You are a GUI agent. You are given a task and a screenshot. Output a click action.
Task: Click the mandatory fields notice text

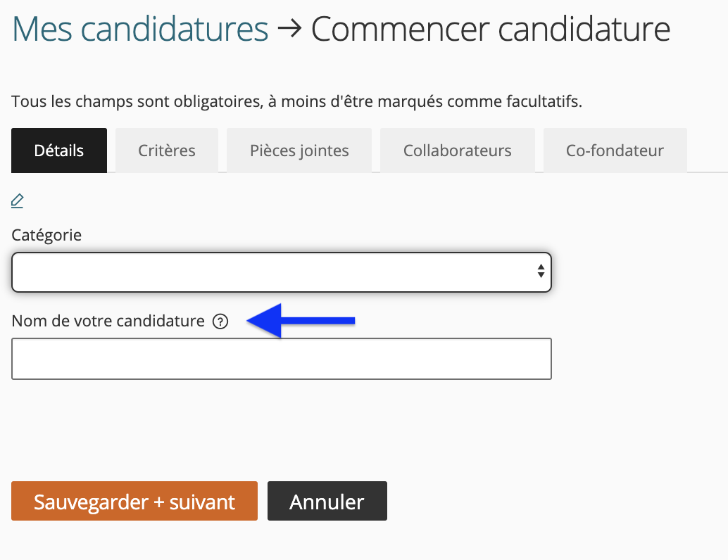point(296,101)
